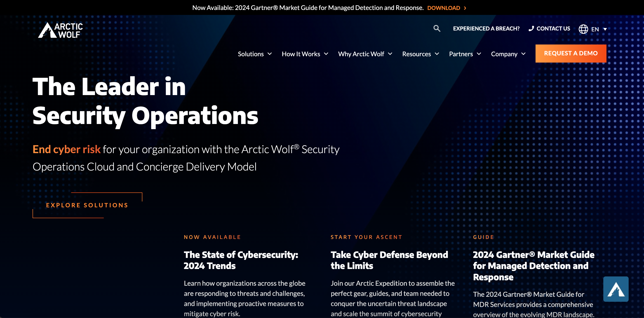This screenshot has height=318, width=644.
Task: Click the orange End cyber risk text
Action: [x=66, y=149]
